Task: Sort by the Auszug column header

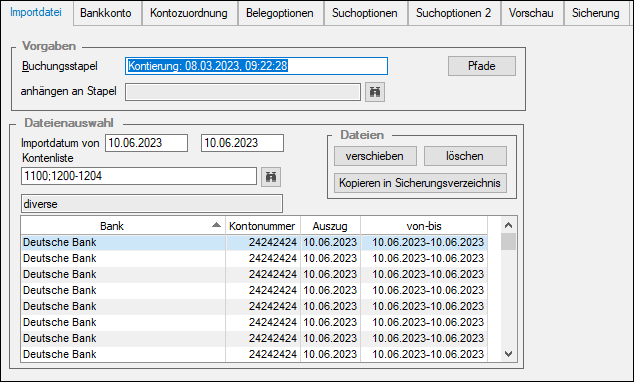Action: coord(330,226)
